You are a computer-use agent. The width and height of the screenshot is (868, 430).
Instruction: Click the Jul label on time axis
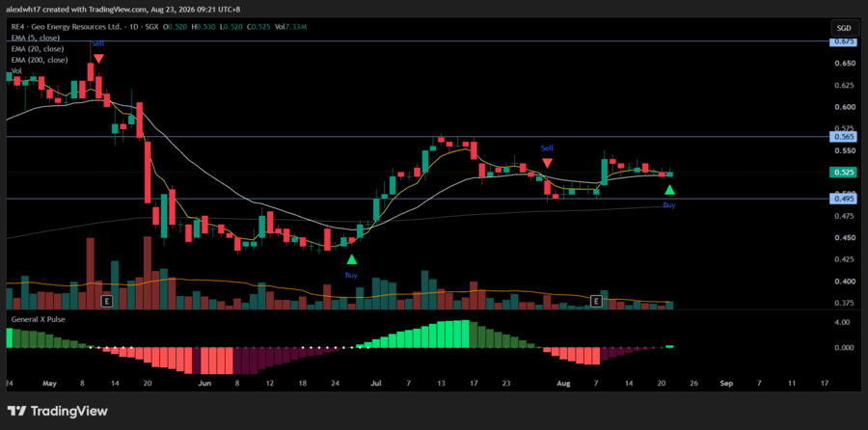coord(376,383)
